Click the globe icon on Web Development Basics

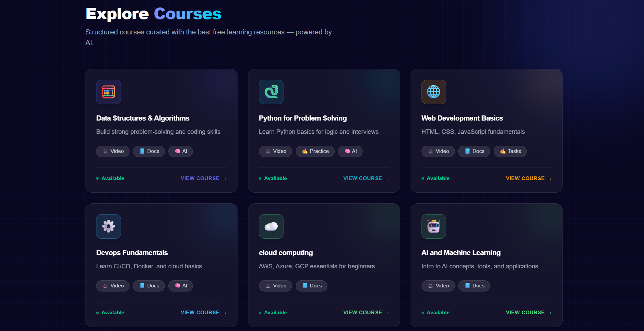(x=433, y=92)
